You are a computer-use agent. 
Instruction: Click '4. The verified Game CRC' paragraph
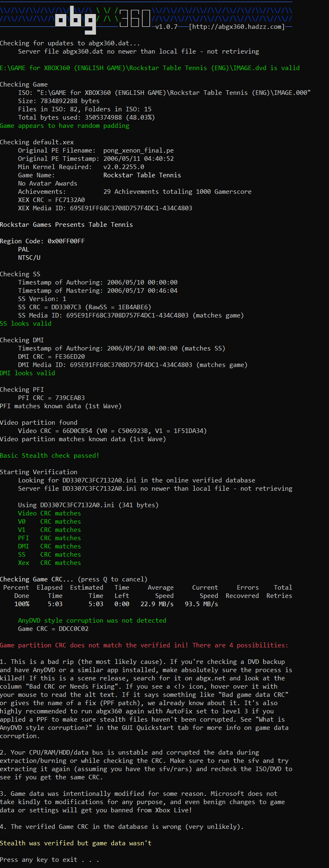click(122, 827)
